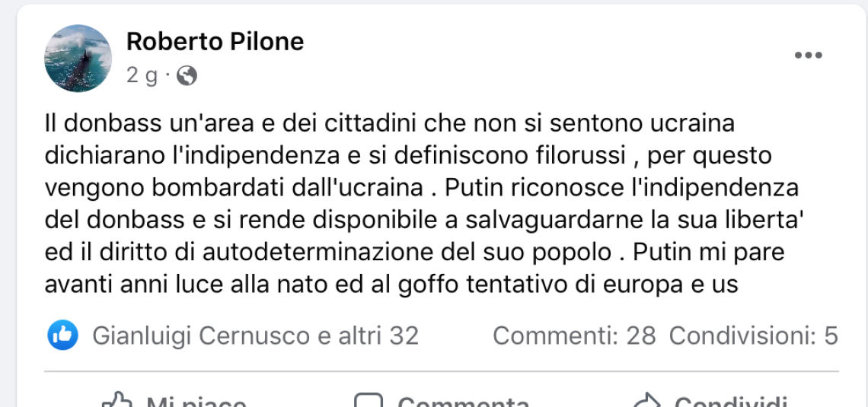868x407 pixels.
Task: Open the three-dot post options menu
Action: (808, 56)
